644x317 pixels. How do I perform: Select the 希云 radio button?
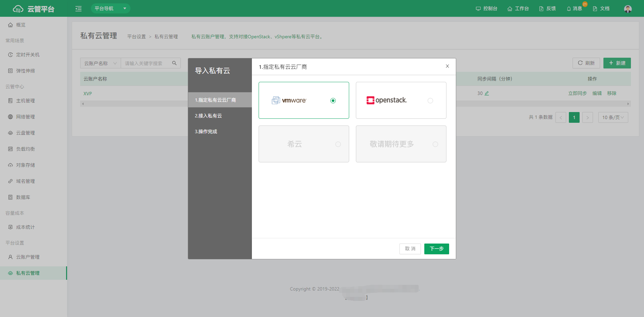(x=338, y=144)
